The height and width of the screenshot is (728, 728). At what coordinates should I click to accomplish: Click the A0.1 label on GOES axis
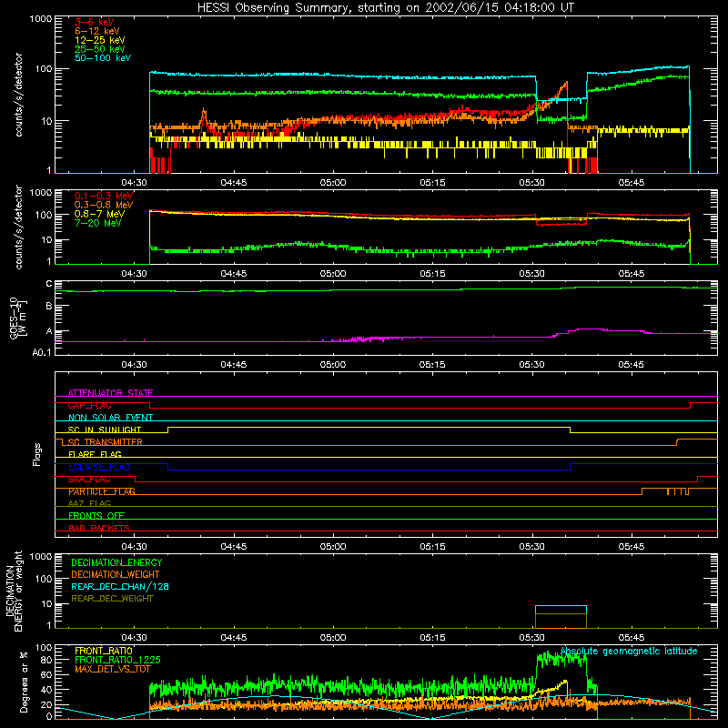pyautogui.click(x=42, y=352)
